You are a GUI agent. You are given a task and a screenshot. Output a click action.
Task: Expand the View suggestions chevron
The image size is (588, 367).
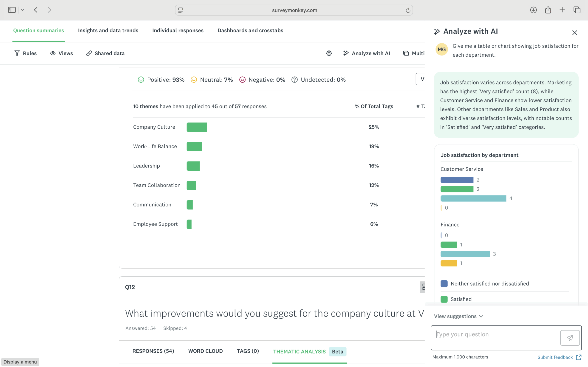pos(481,316)
